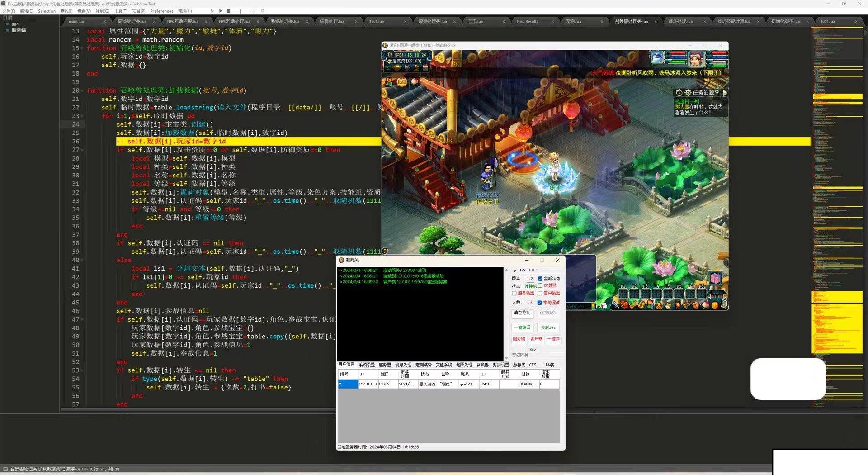Click the sword attack icon in game toolbar

[x=615, y=305]
